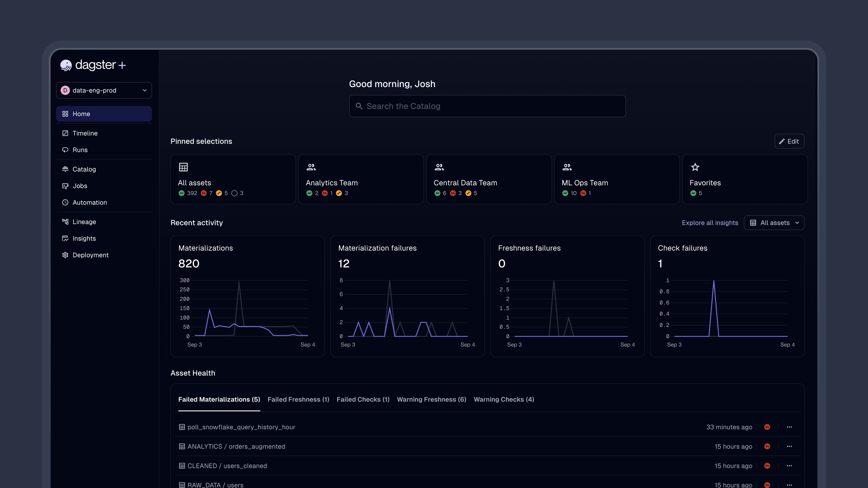Open Catalog in the sidebar
The image size is (868, 488).
(x=104, y=169)
